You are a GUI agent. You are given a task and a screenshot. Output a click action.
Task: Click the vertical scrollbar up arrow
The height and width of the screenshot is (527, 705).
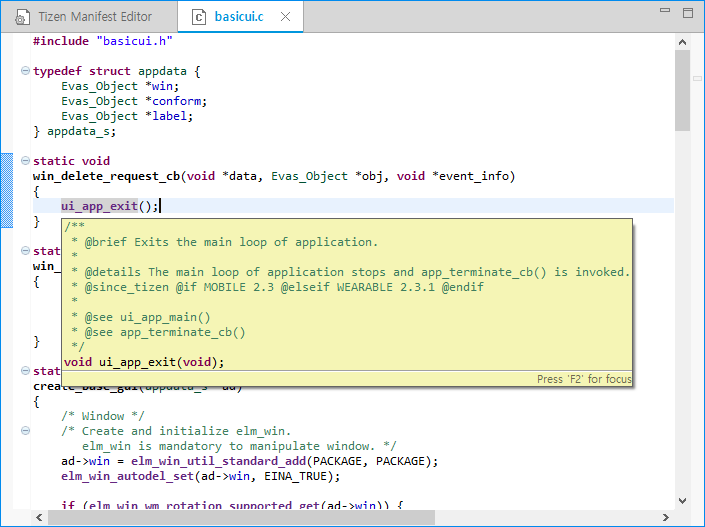(682, 42)
